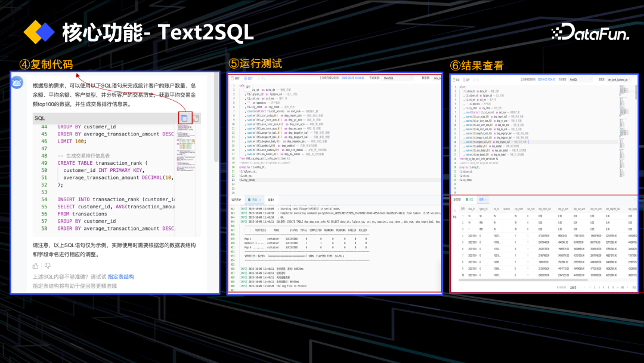Image resolution: width=644 pixels, height=363 pixels.
Task: Expand the SQL code block to fullscreen
Action: [x=195, y=118]
